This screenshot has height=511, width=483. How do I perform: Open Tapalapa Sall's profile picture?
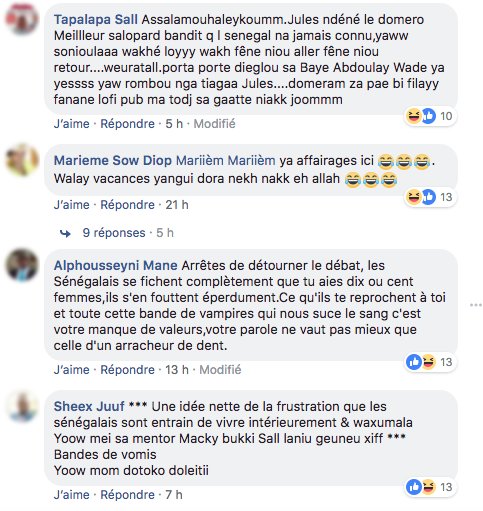coord(22,19)
